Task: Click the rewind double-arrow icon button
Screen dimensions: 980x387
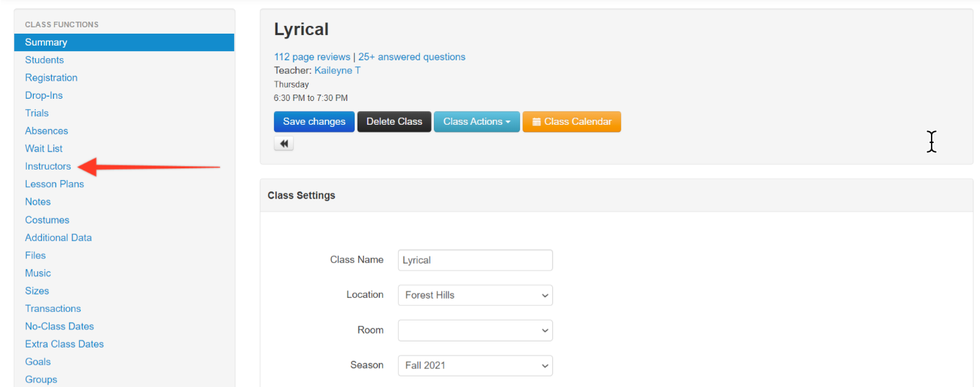Action: point(284,144)
